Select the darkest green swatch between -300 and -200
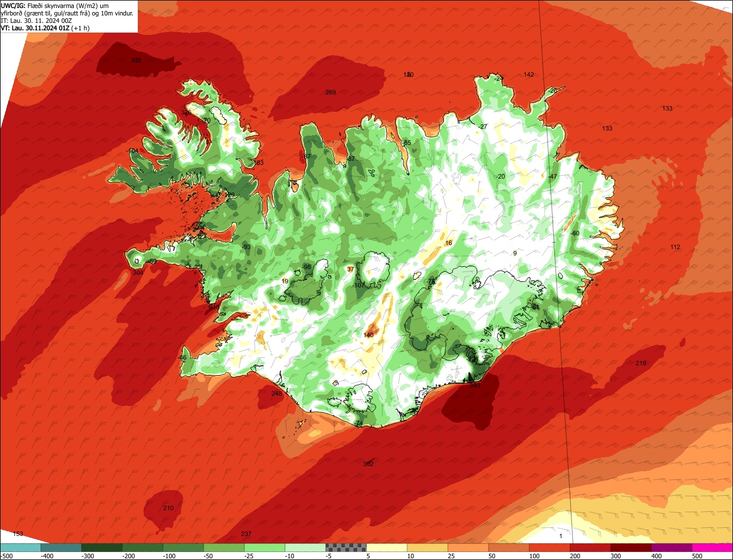Screen dimensions: 733x560 tap(102, 547)
